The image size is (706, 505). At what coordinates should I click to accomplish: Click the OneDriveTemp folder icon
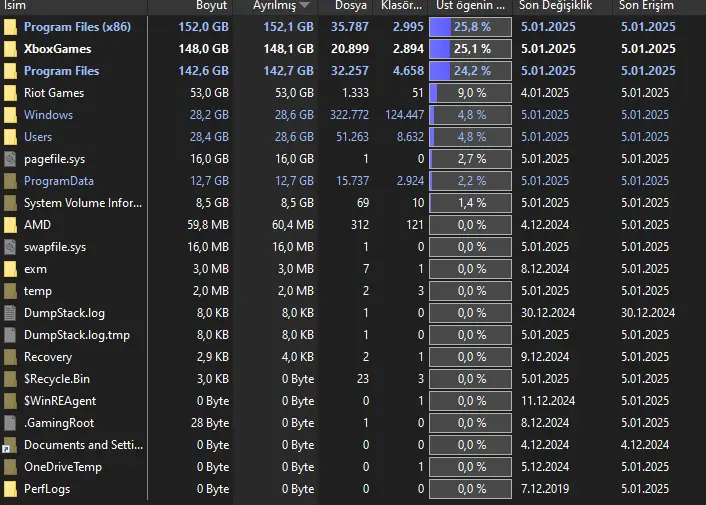[x=10, y=467]
